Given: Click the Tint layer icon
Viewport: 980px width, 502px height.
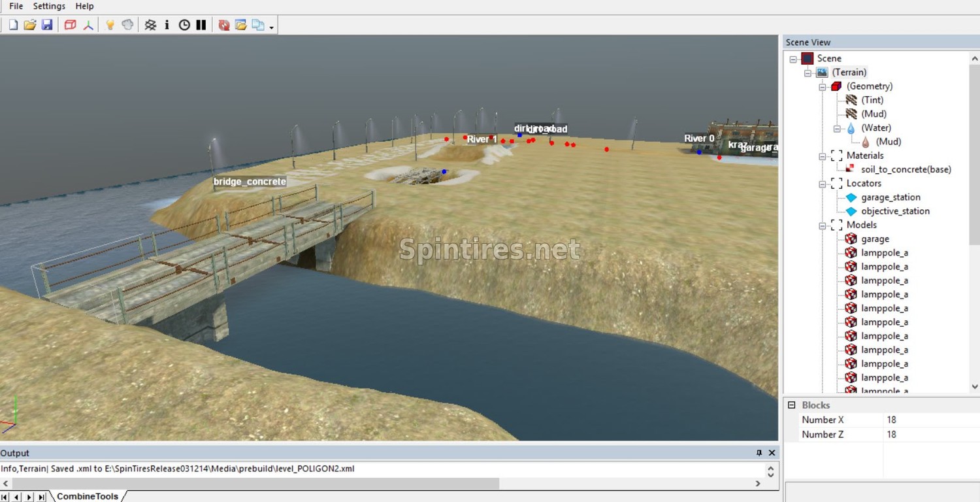Looking at the screenshot, I should pos(851,100).
